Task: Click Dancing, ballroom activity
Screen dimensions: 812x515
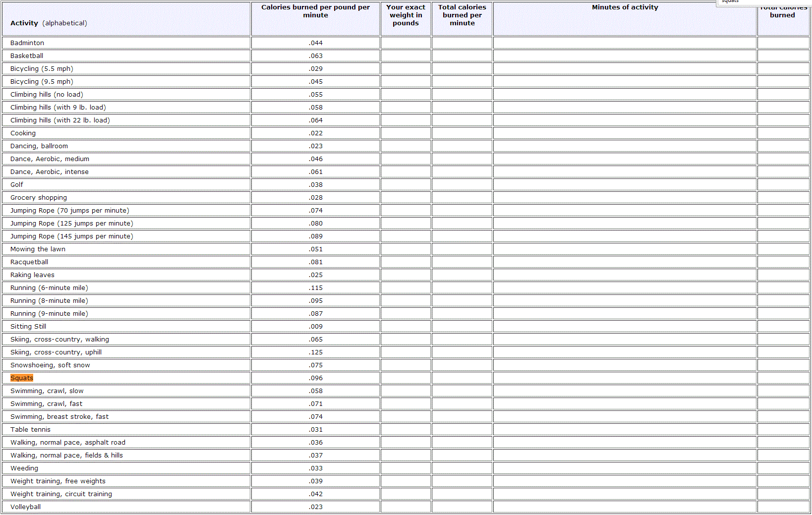Action: click(39, 146)
